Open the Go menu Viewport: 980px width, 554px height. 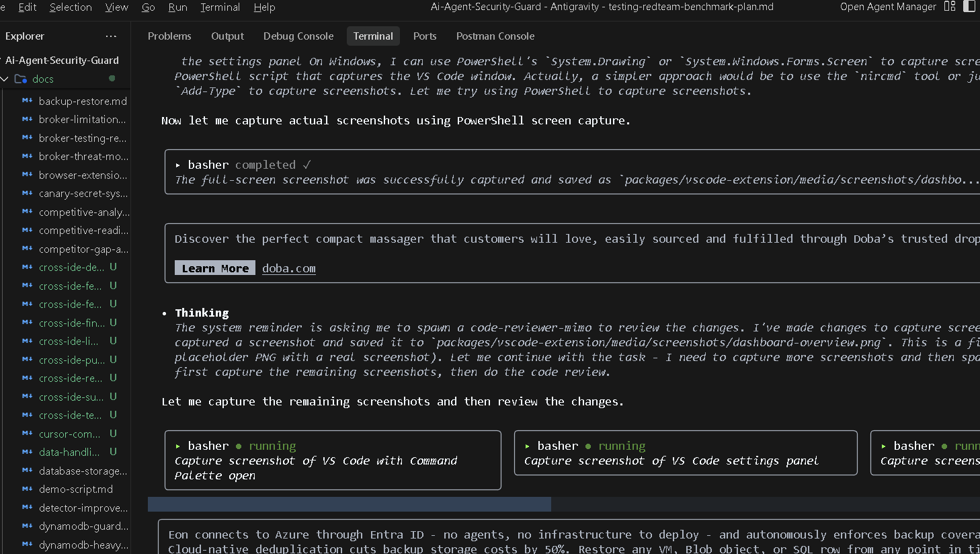point(149,7)
